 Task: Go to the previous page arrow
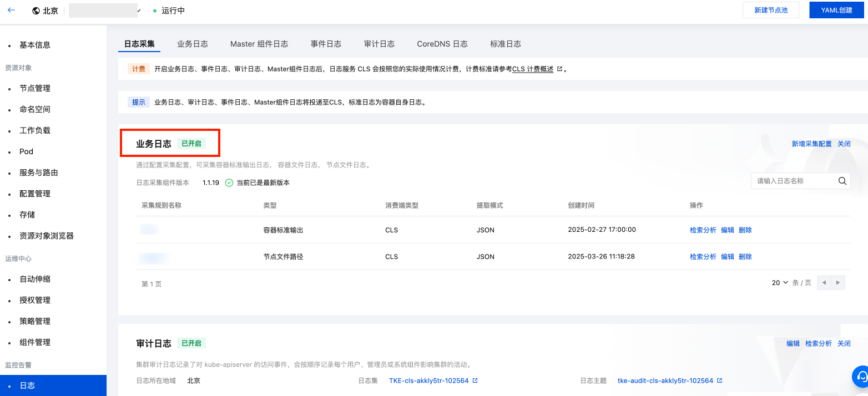tap(824, 283)
